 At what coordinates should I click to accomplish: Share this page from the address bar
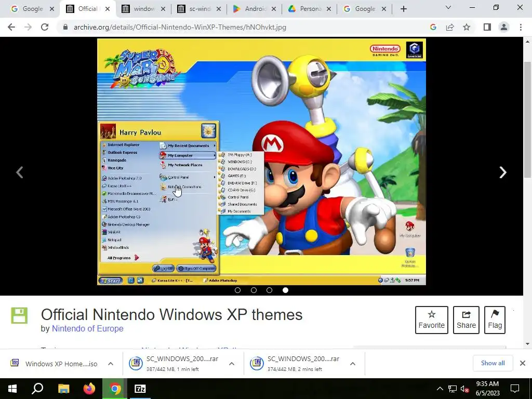tap(450, 27)
